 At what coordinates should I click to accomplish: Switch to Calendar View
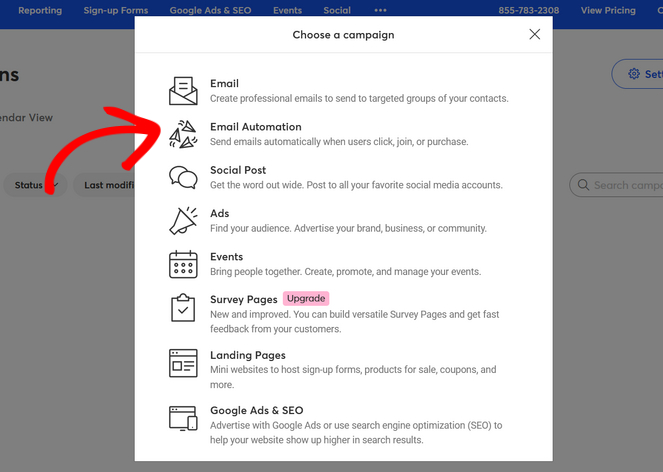coord(26,118)
